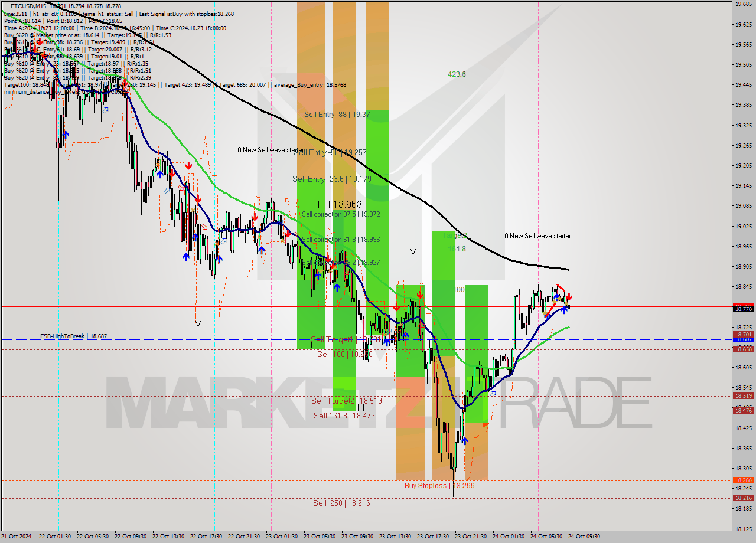Click the '21 Oct 2024' time axis label
The height and width of the screenshot is (543, 756).
pyautogui.click(x=16, y=537)
